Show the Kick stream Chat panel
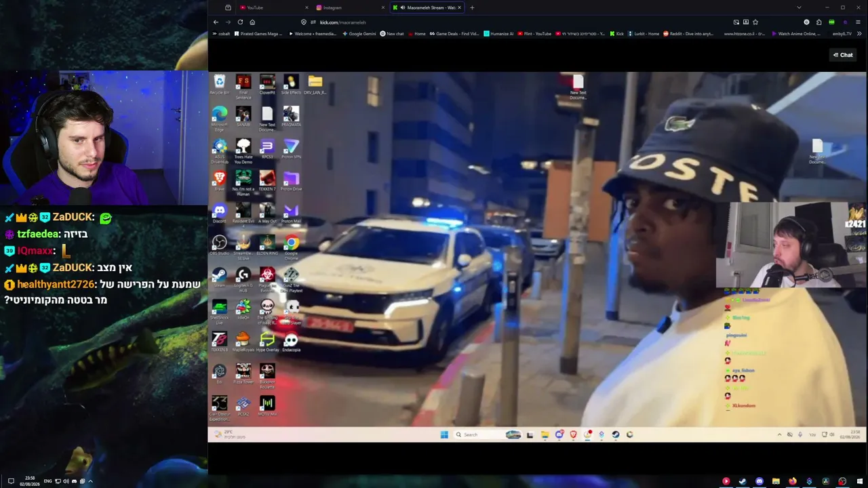The width and height of the screenshot is (868, 488). pos(843,55)
